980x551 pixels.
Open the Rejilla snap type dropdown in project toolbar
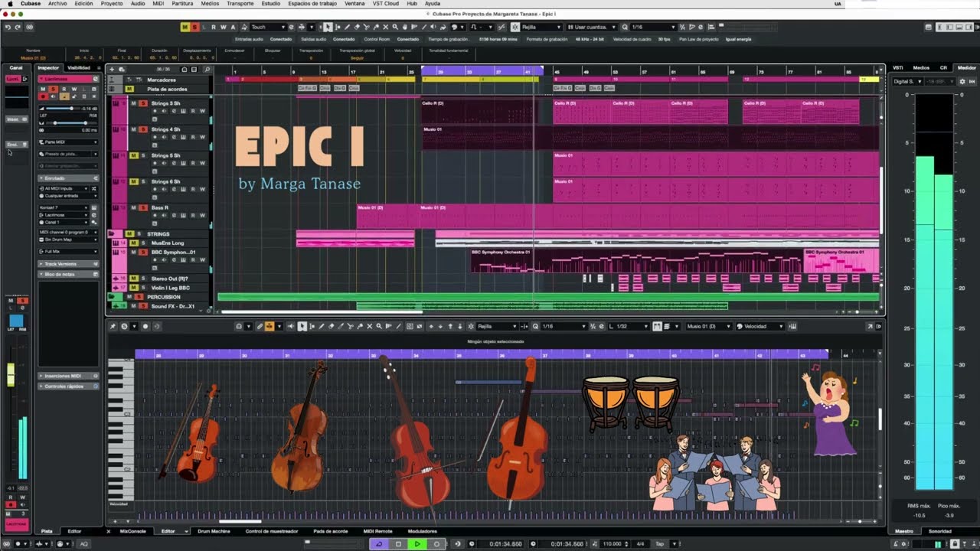click(541, 27)
